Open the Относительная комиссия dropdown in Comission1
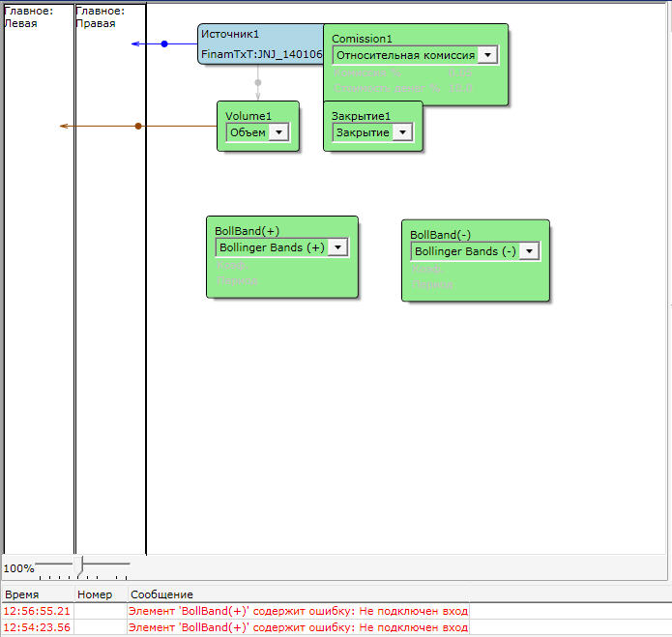Image resolution: width=672 pixels, height=637 pixels. [488, 55]
